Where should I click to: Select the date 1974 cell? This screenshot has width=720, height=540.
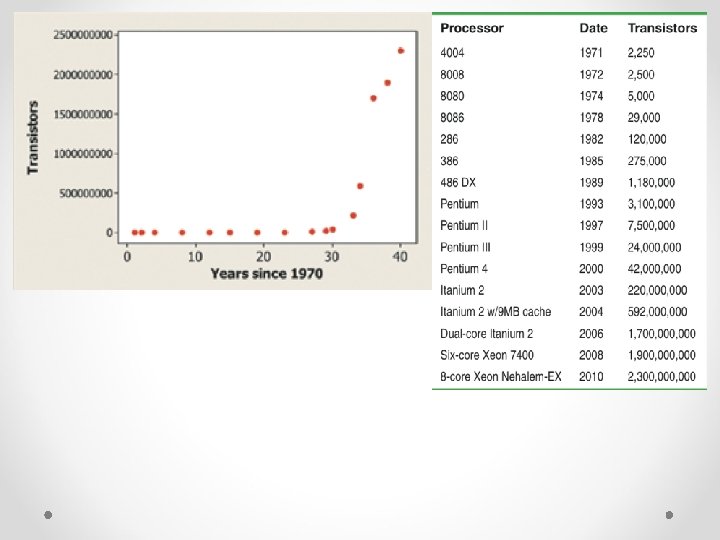tap(591, 96)
